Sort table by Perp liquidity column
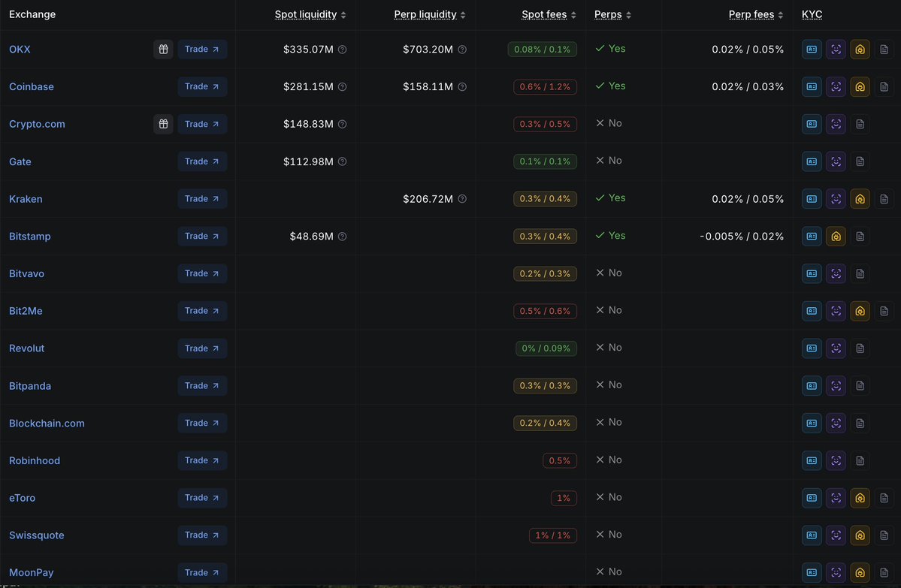 [430, 14]
